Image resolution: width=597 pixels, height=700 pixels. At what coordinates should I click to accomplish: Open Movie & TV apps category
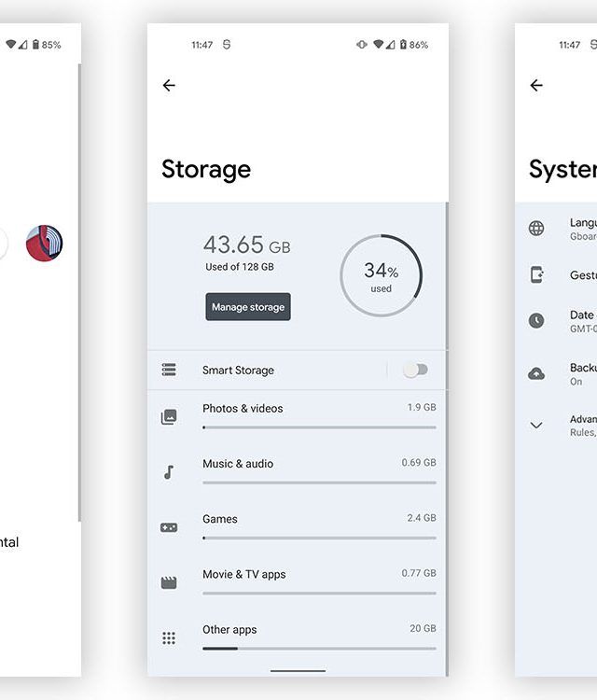click(297, 583)
